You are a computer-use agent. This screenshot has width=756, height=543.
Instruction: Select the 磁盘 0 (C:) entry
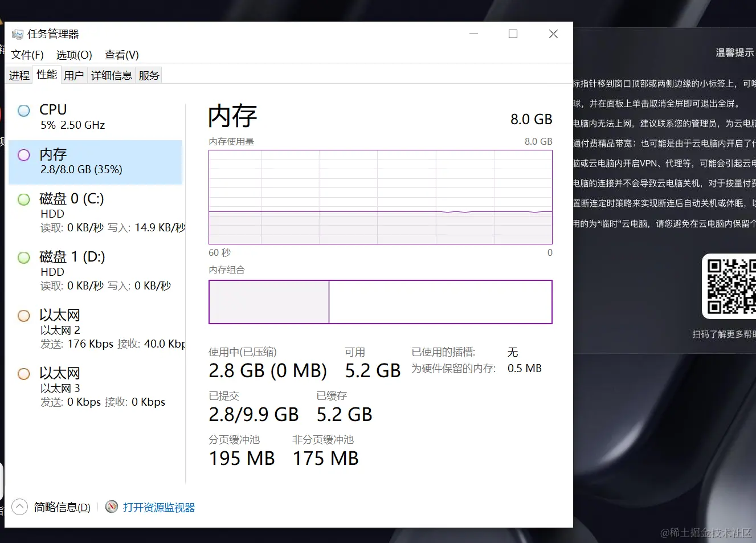[x=96, y=213]
